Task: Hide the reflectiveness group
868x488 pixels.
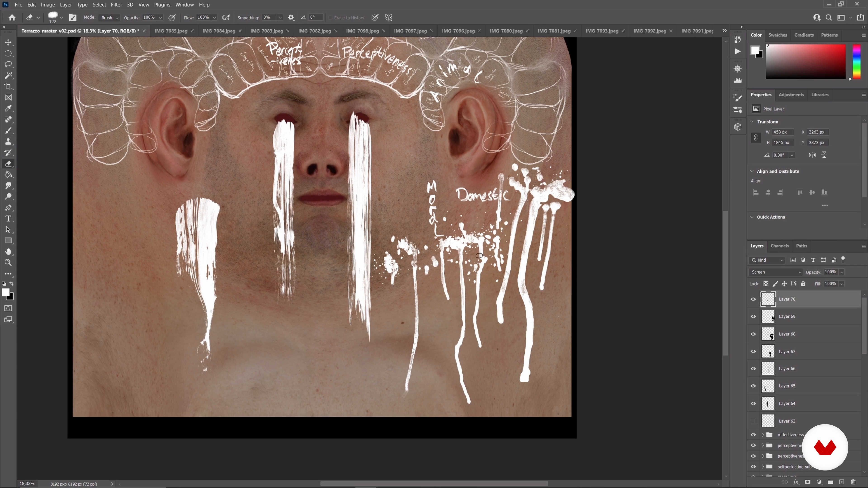Action: click(753, 435)
